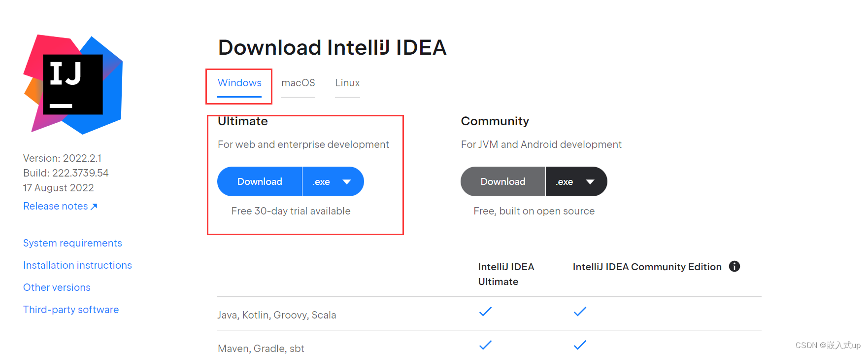Download the Community edition

503,181
